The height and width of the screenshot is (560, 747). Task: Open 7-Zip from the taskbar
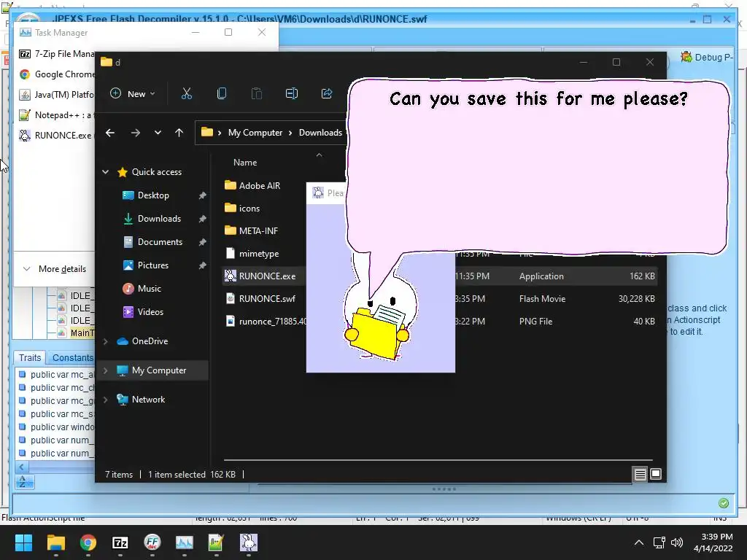[120, 542]
